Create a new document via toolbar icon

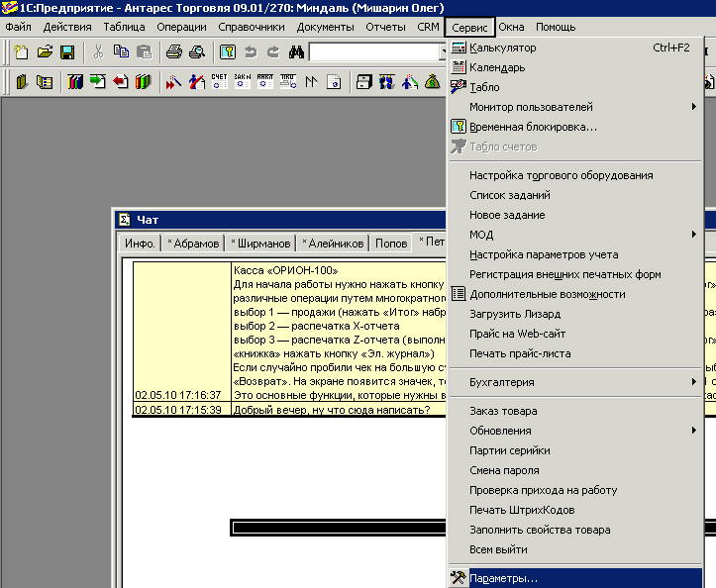coord(21,52)
